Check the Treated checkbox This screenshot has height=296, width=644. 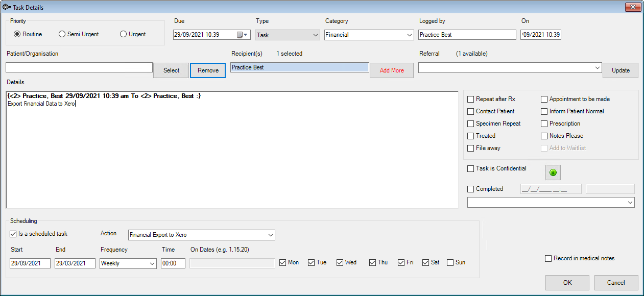coord(471,136)
